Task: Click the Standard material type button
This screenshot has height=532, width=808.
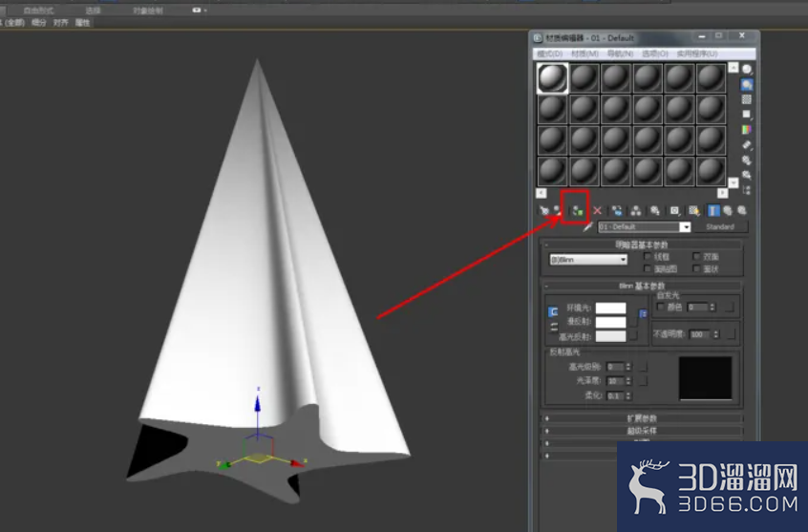Action: [720, 226]
